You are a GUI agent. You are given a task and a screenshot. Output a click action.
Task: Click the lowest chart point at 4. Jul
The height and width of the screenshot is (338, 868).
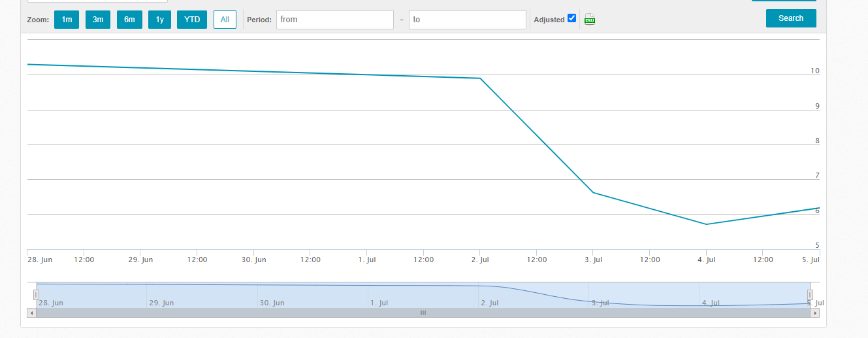tap(706, 224)
